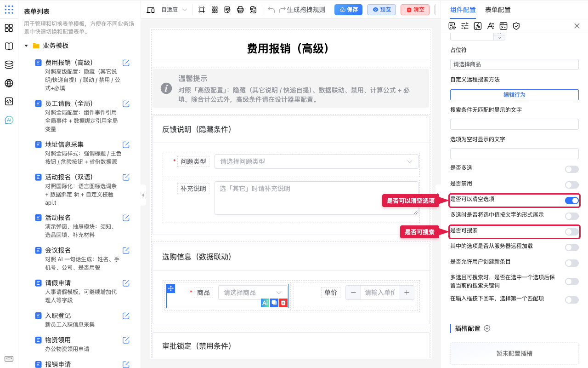Click the down stepper arrow above 占位符
This screenshot has width=588, height=368.
pos(499,37)
